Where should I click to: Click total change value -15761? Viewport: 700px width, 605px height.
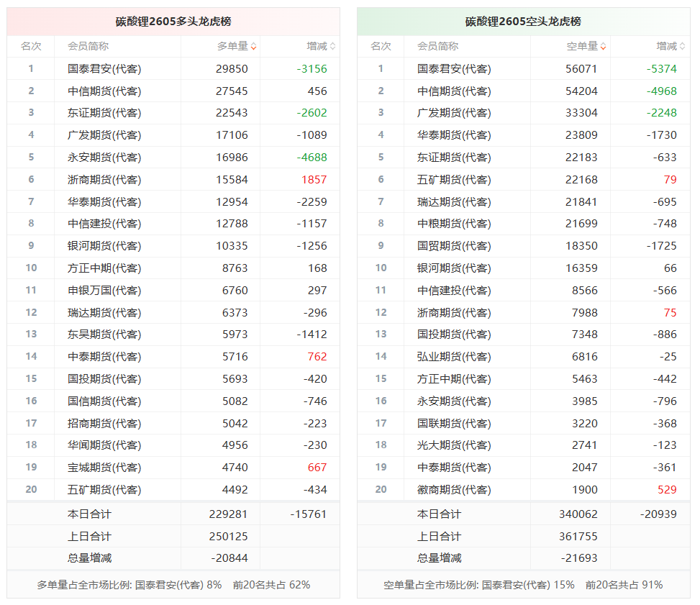click(x=309, y=514)
